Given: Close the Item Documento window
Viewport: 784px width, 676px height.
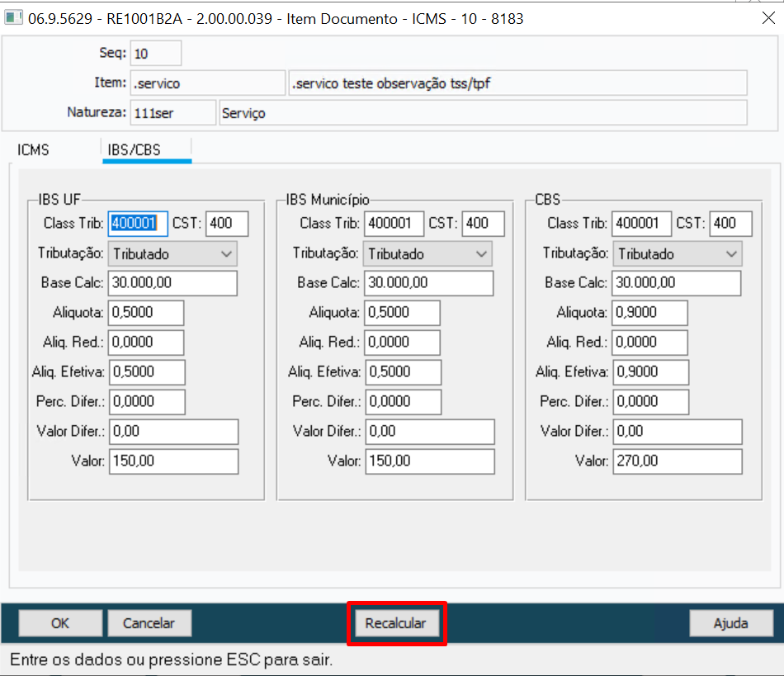Looking at the screenshot, I should [x=768, y=18].
